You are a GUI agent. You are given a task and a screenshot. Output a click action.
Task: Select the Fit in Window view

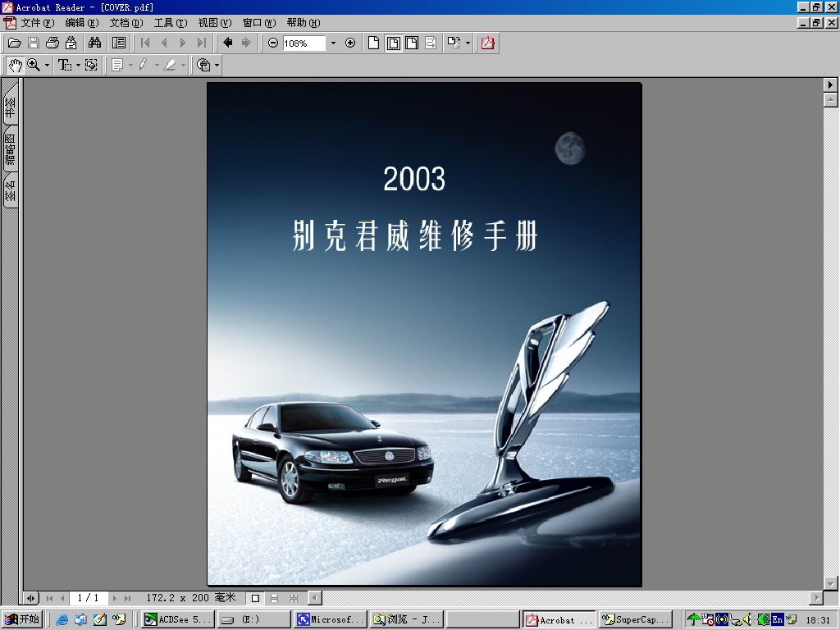393,43
